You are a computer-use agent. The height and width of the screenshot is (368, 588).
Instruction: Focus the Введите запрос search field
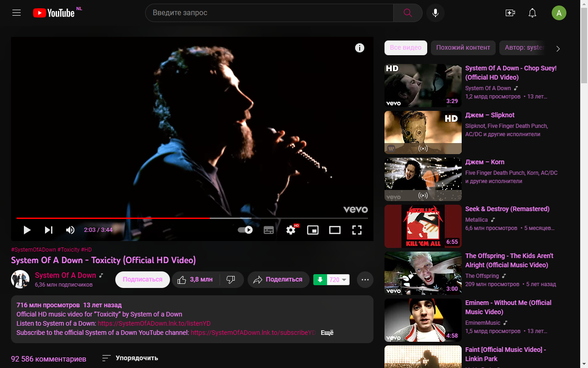[269, 13]
